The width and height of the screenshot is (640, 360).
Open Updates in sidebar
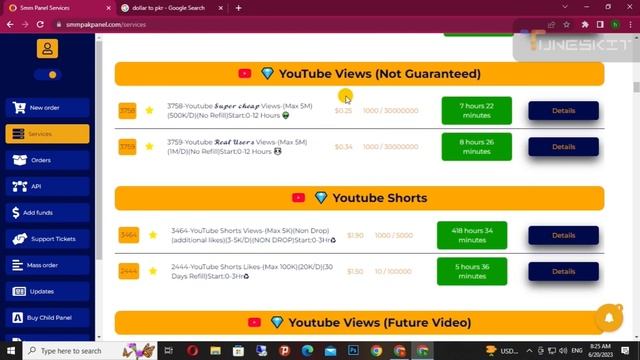[47, 291]
